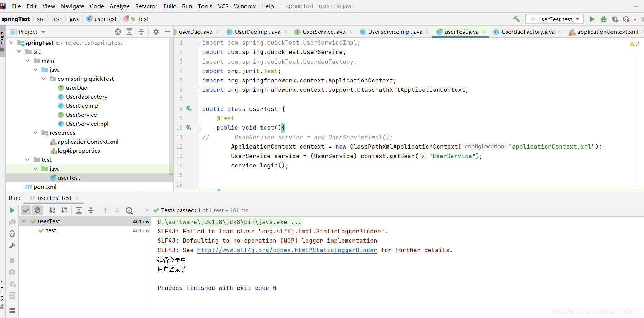Run with Coverage from the top toolbar
The image size is (644, 318).
615,19
